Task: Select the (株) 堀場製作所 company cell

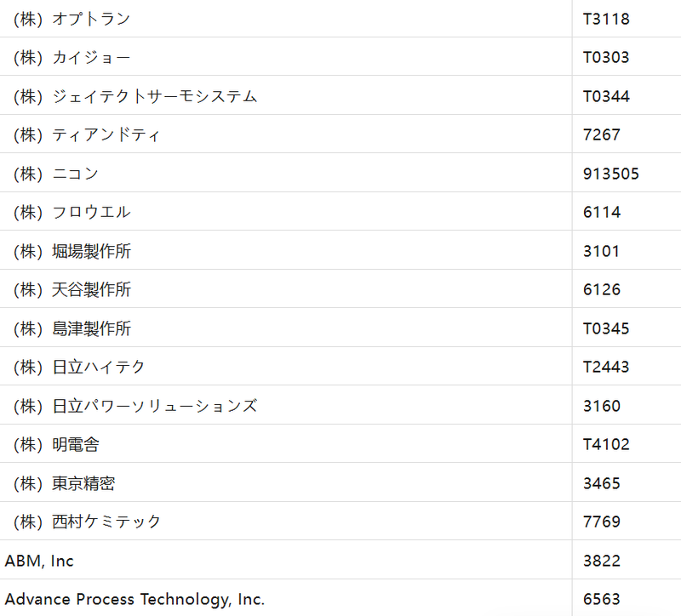Action: (72, 251)
